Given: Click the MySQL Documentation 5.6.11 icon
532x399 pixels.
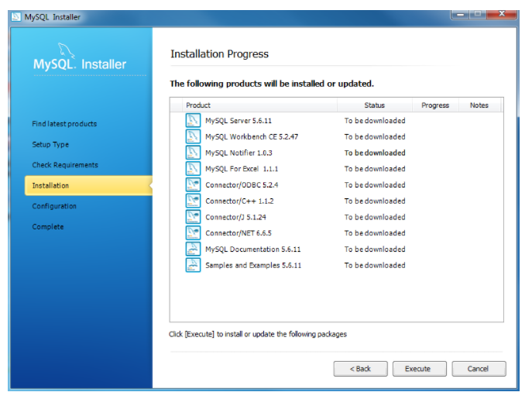Looking at the screenshot, I should tap(193, 249).
